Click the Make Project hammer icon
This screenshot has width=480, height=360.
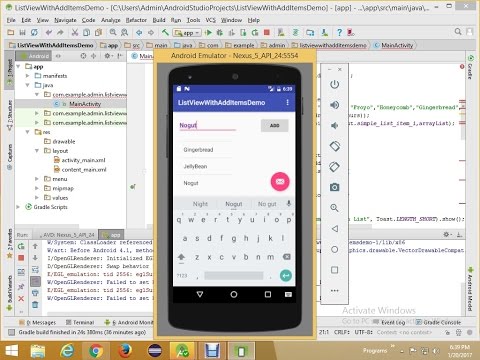coord(165,32)
